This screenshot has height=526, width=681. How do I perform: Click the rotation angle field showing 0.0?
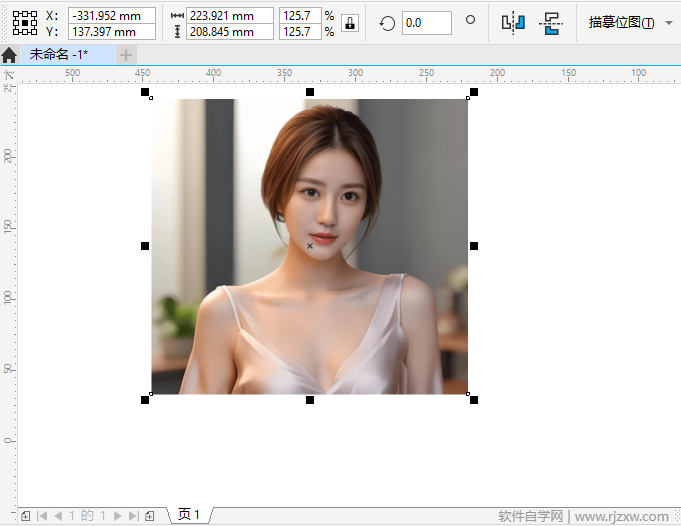[425, 22]
